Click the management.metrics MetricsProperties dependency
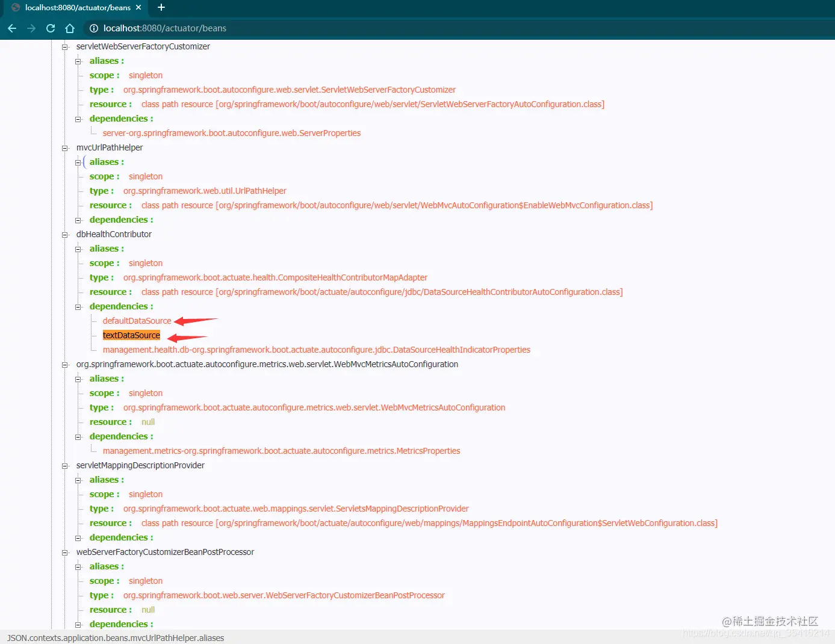 [x=281, y=451]
